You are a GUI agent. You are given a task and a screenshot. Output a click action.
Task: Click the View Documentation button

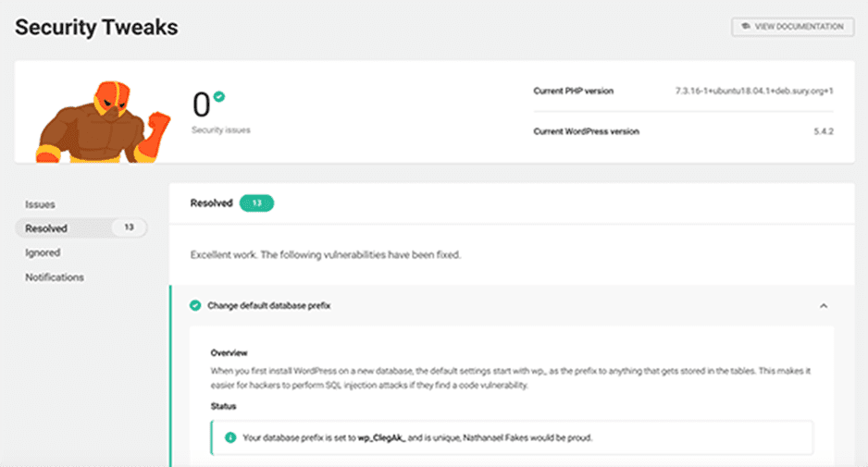pos(792,27)
